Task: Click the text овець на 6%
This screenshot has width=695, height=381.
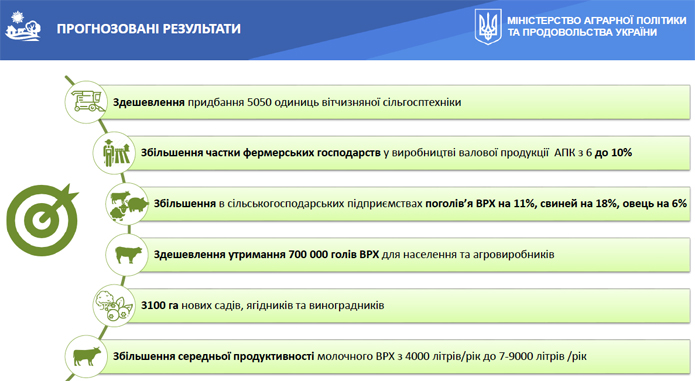Action: pos(655,204)
